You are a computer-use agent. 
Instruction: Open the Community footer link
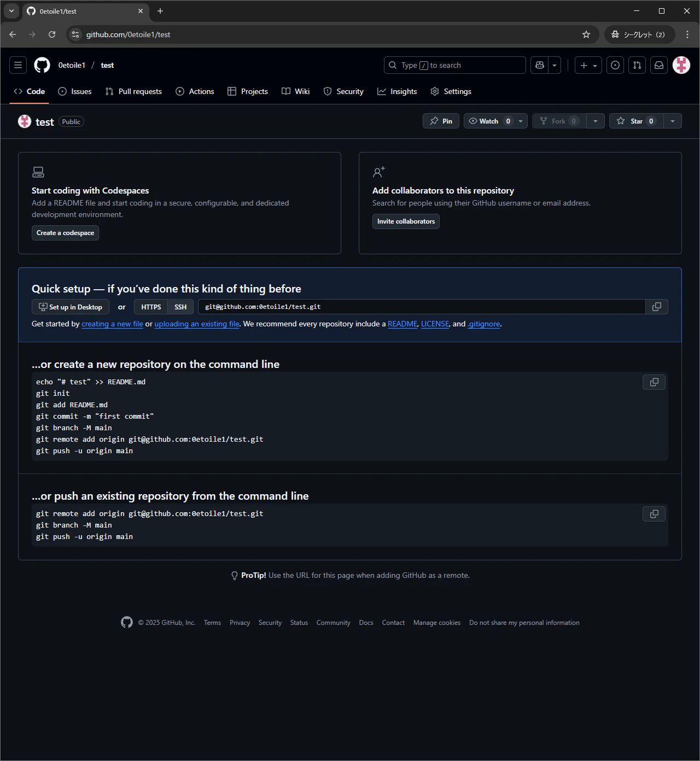[x=334, y=623]
